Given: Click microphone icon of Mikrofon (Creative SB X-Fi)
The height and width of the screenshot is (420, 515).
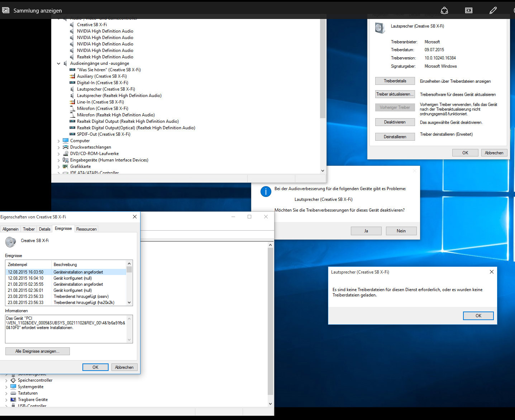Looking at the screenshot, I should tap(72, 108).
